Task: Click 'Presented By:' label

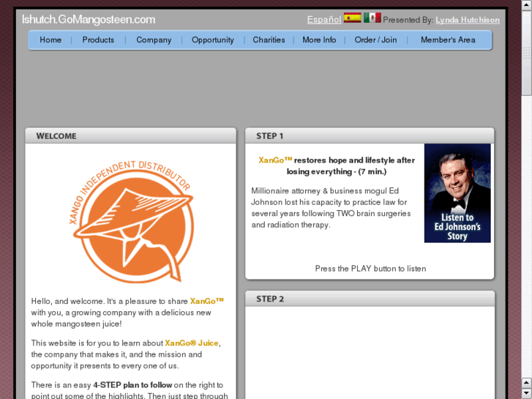Action: click(x=408, y=20)
